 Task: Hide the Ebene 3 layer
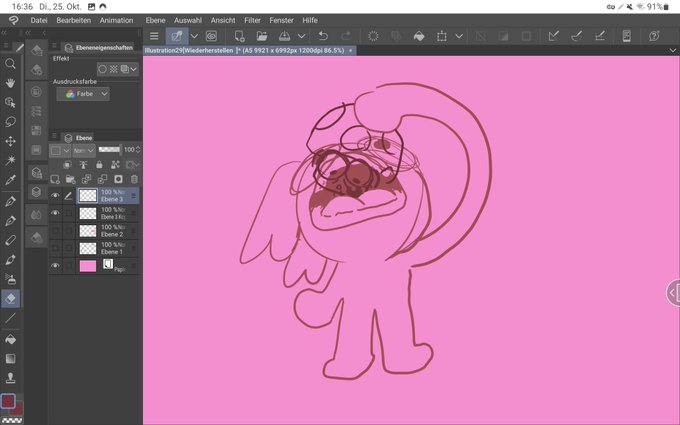pyautogui.click(x=55, y=196)
